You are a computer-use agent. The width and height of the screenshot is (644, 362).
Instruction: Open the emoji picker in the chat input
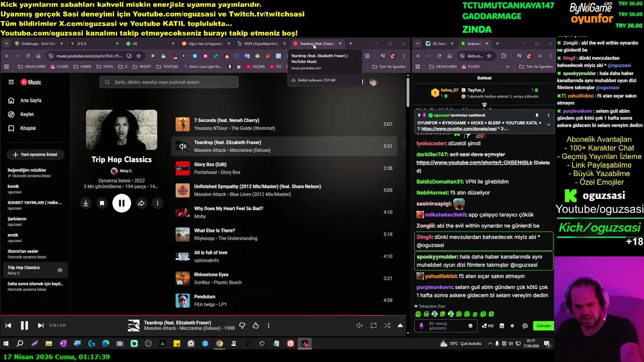470,326
